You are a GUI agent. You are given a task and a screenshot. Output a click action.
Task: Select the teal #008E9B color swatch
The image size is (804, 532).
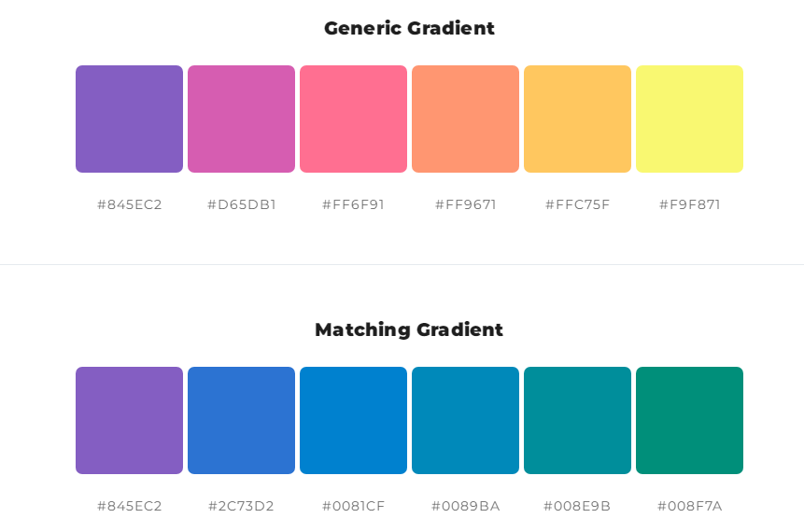577,420
